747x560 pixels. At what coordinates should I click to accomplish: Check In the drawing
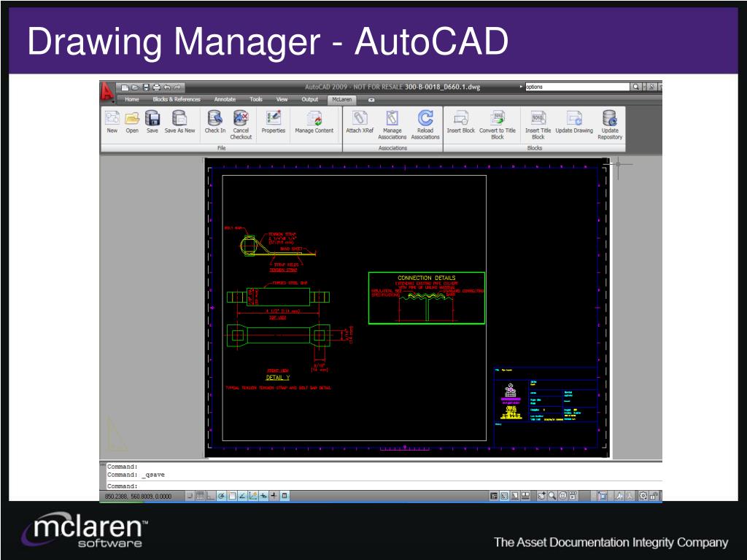point(215,122)
